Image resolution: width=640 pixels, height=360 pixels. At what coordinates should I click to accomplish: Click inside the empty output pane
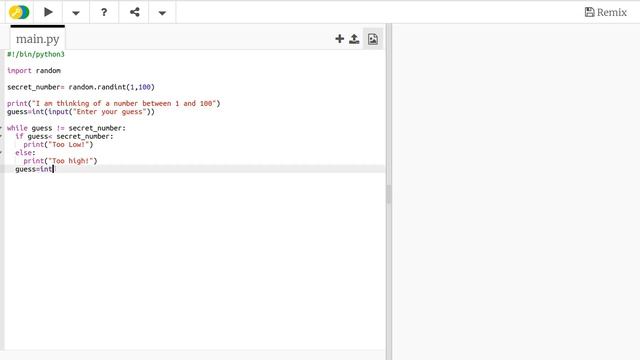tap(516, 192)
